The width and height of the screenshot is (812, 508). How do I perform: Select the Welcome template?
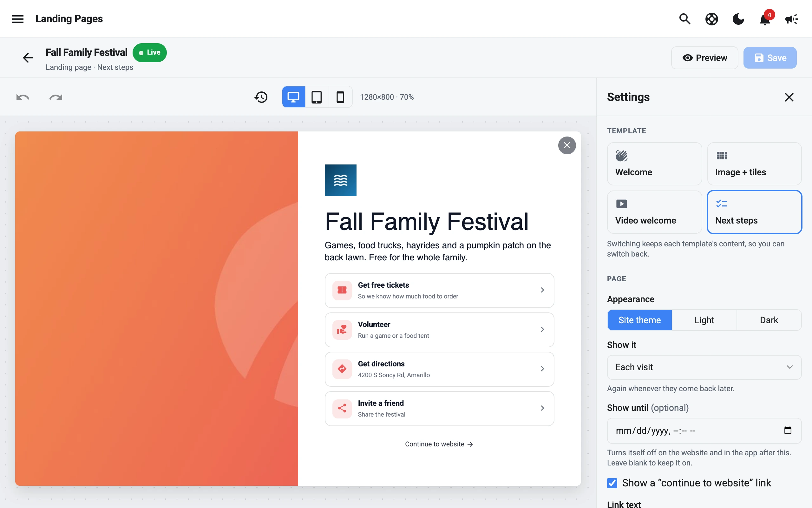click(x=654, y=164)
